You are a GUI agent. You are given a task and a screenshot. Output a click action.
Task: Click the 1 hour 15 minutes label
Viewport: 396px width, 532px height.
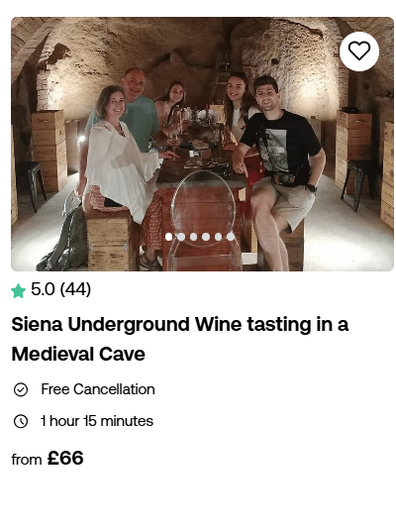(x=97, y=421)
